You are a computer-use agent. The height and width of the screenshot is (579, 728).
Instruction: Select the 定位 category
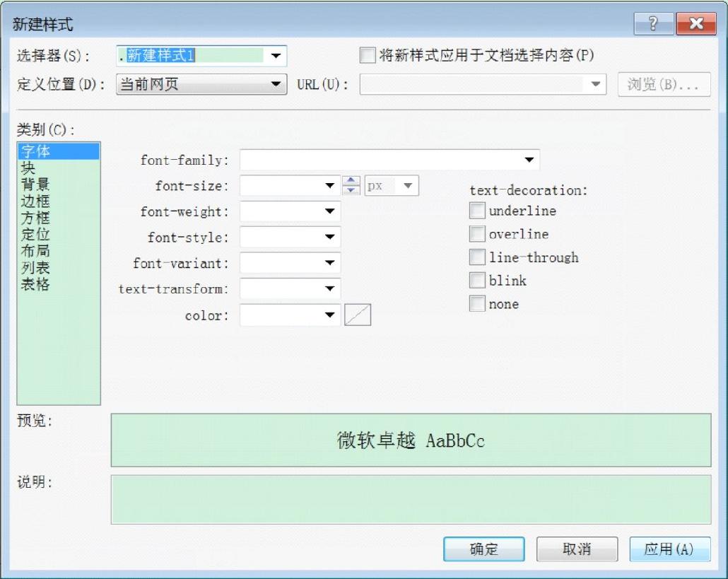pyautogui.click(x=59, y=234)
